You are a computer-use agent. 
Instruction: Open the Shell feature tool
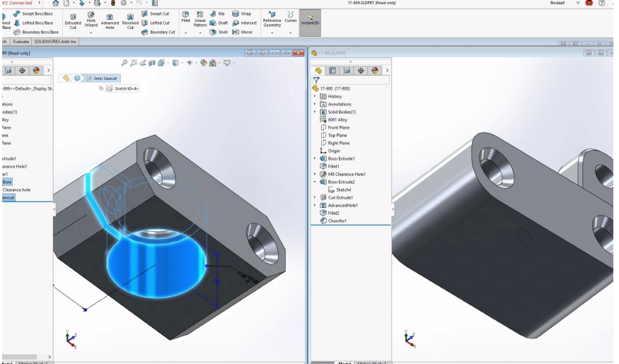219,32
